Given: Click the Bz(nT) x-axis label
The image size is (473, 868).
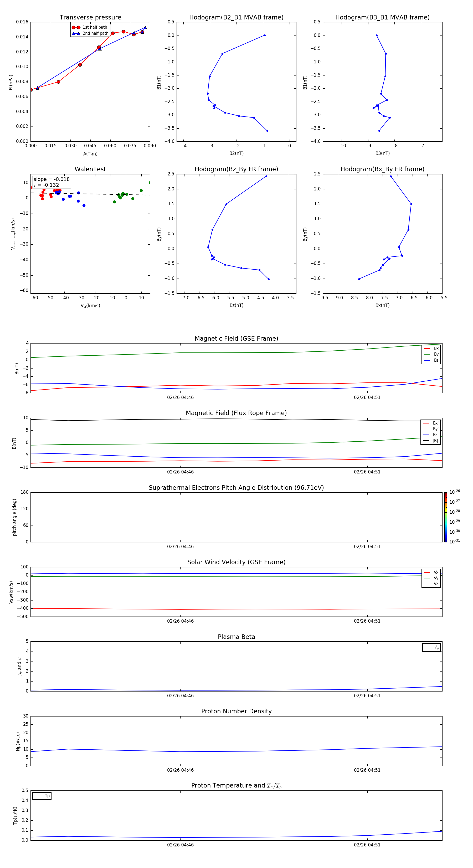Looking at the screenshot, I should [x=236, y=305].
